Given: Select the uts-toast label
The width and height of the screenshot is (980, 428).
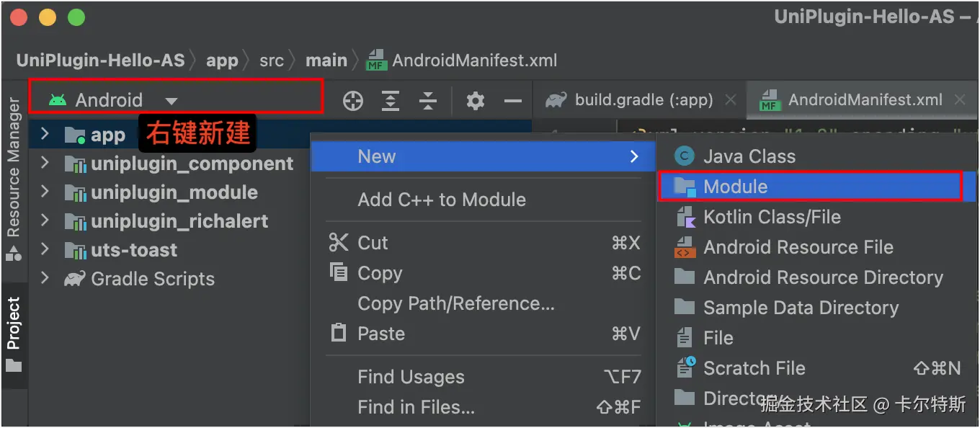Looking at the screenshot, I should pyautogui.click(x=134, y=250).
